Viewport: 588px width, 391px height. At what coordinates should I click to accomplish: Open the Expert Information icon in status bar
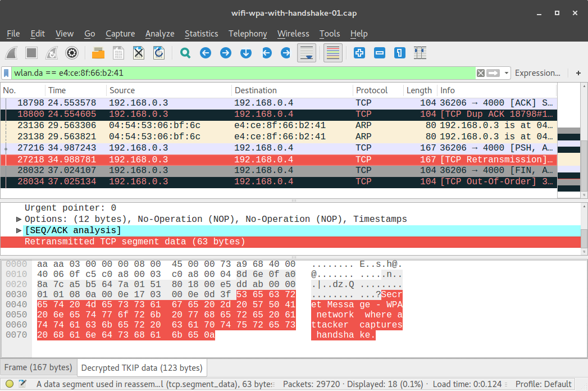click(x=9, y=384)
